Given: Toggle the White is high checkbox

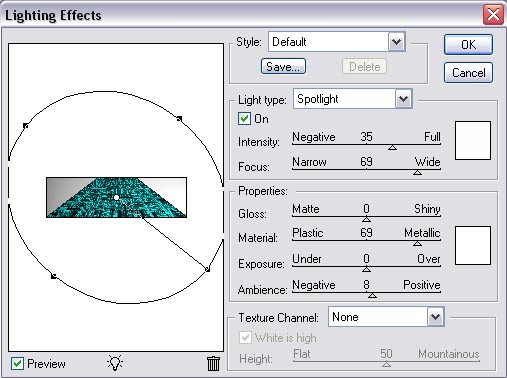Looking at the screenshot, I should [245, 338].
